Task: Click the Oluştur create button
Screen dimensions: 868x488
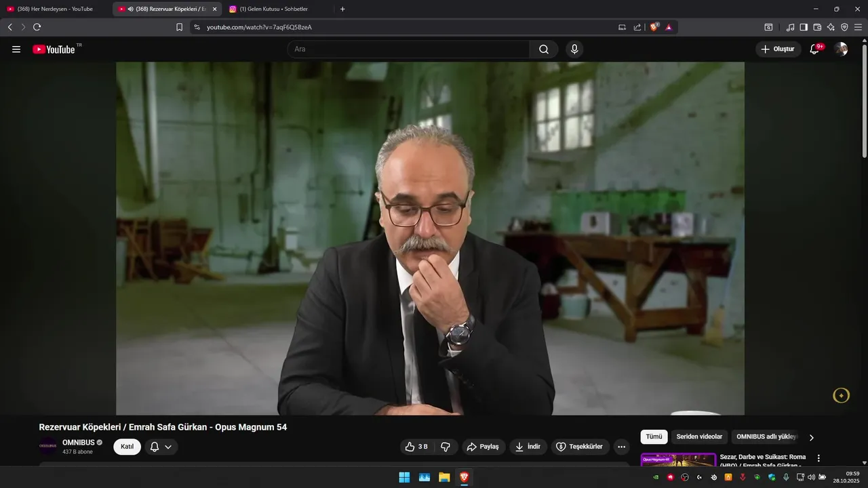Action: pos(778,49)
